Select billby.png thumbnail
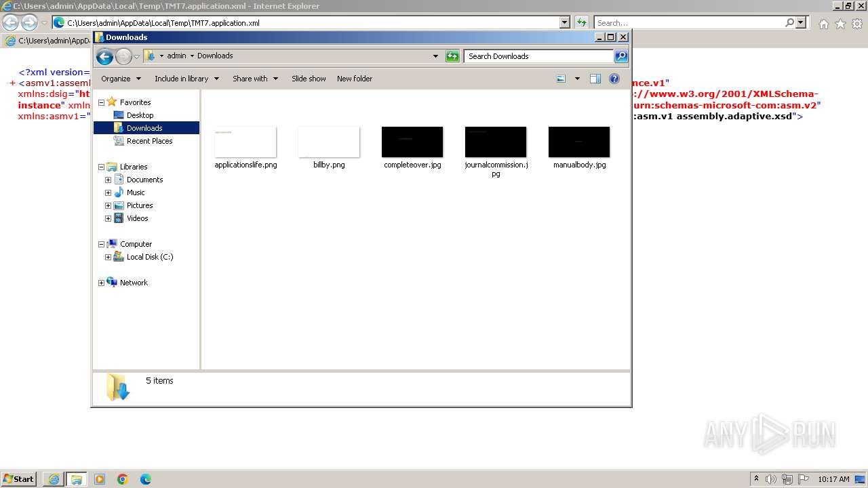This screenshot has height=488, width=868. coord(329,142)
